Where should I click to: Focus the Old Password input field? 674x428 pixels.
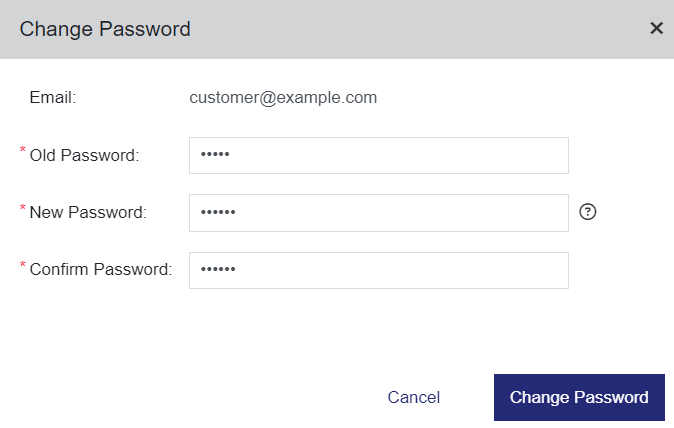pyautogui.click(x=379, y=156)
